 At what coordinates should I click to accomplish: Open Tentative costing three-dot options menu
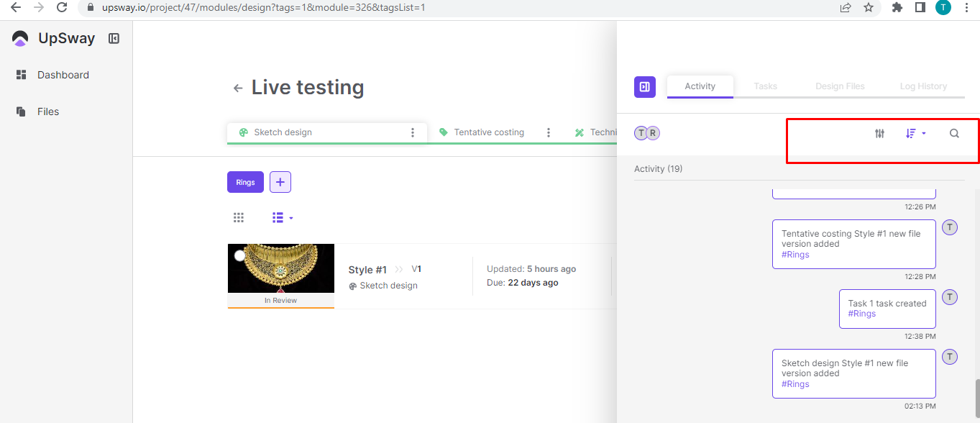[x=549, y=132]
